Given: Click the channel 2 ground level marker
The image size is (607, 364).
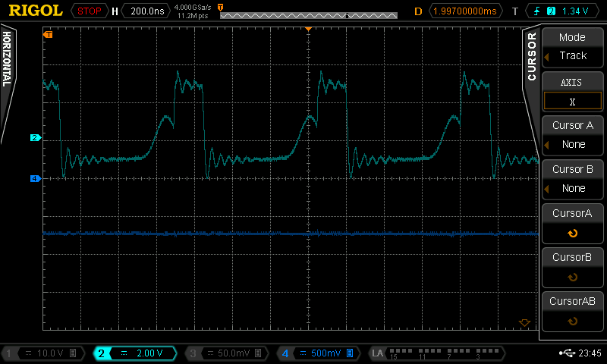Looking at the screenshot, I should click(x=35, y=138).
